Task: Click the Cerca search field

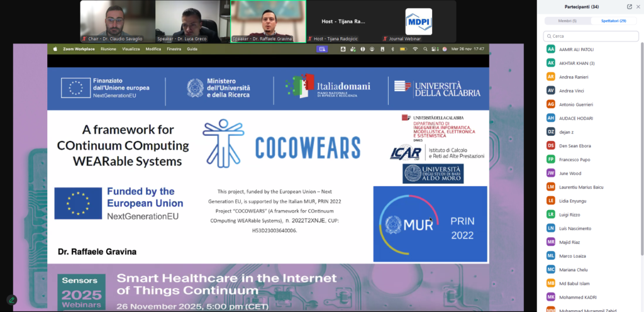Action: 591,36
